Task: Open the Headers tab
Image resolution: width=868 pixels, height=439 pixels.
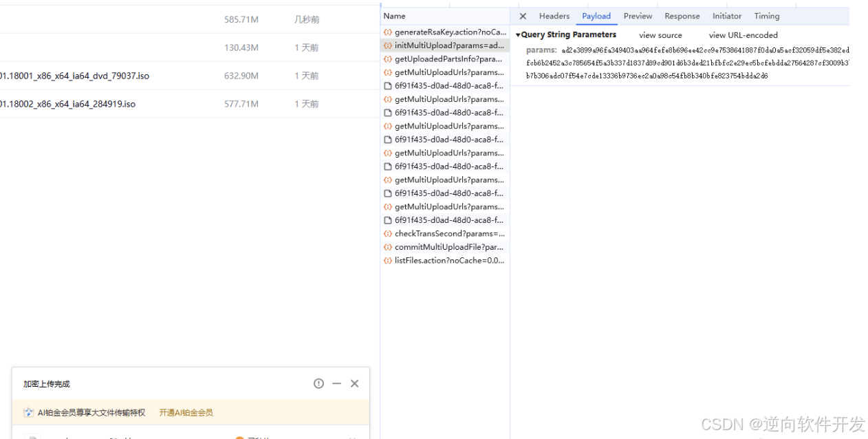Action: coord(554,16)
